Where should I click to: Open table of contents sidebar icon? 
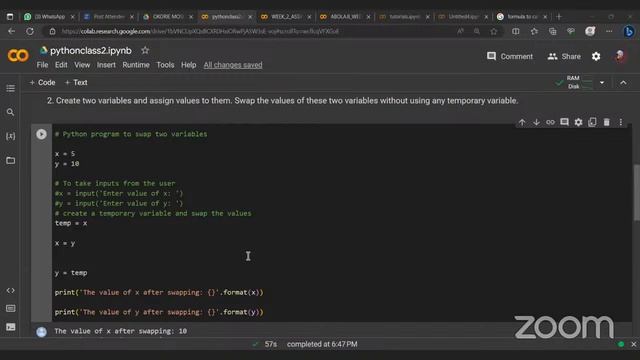(x=11, y=88)
